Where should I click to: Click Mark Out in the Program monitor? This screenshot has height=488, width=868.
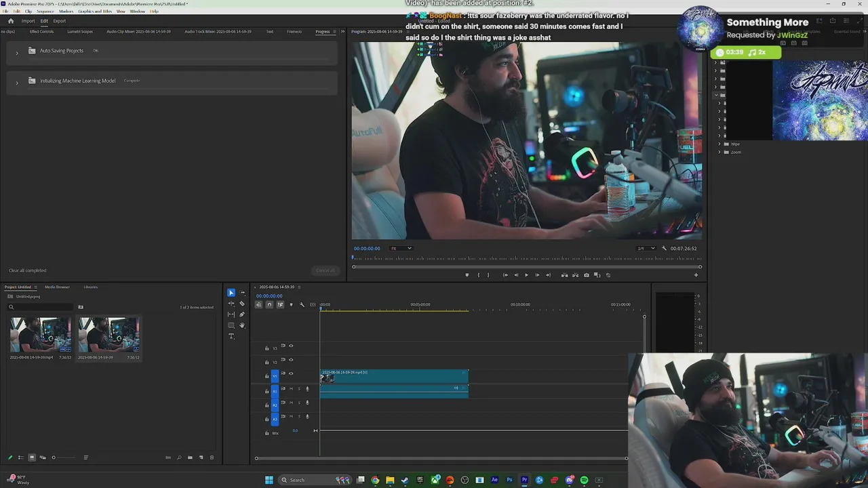click(488, 275)
